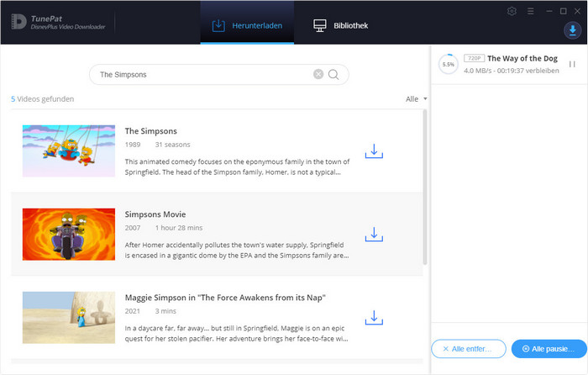Click the Alle pausieren button

tap(549, 349)
